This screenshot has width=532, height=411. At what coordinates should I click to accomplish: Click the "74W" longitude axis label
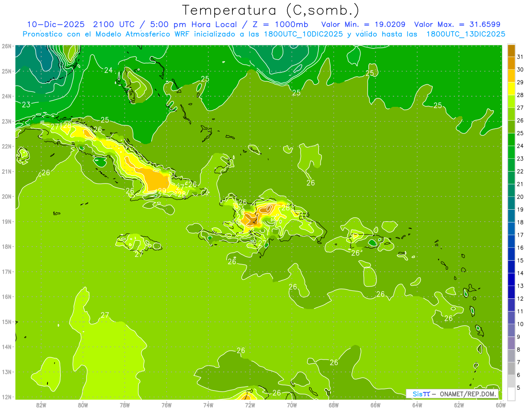point(208,405)
